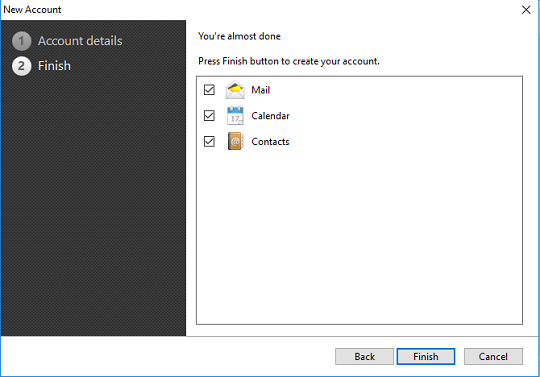Click the Finish button
This screenshot has width=540, height=377.
coord(426,356)
